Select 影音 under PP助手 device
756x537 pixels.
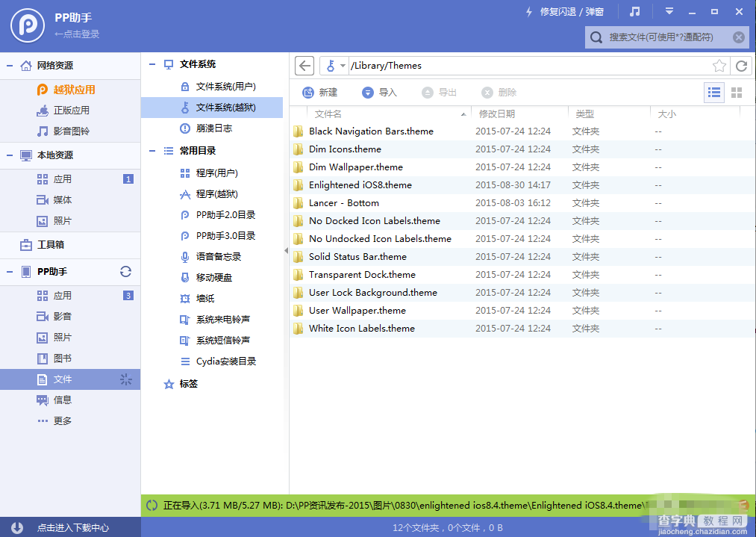click(x=70, y=317)
